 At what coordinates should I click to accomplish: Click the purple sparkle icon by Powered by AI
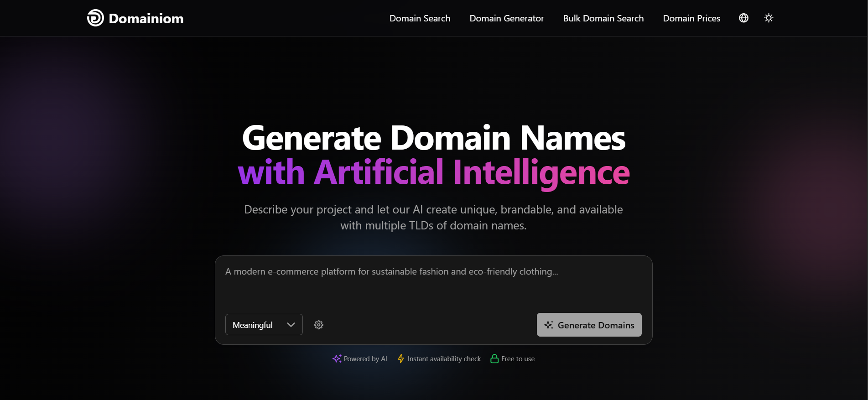[x=337, y=358]
